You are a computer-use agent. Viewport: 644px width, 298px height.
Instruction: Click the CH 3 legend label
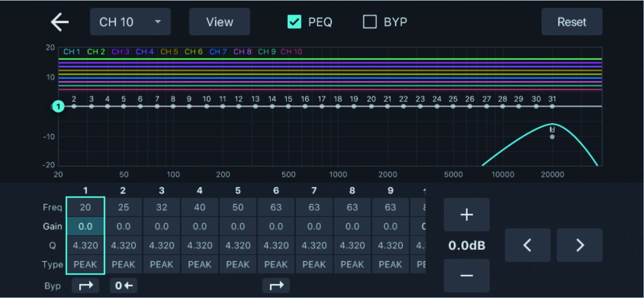(121, 52)
